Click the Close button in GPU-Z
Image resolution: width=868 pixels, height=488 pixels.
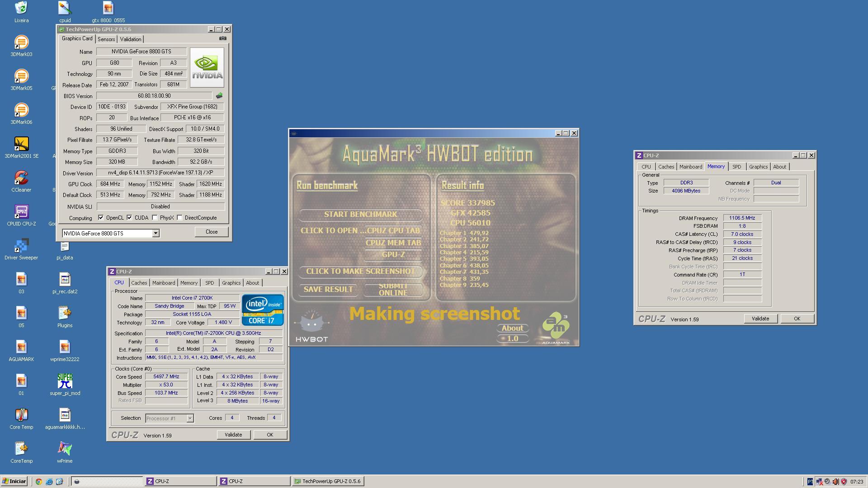point(212,232)
